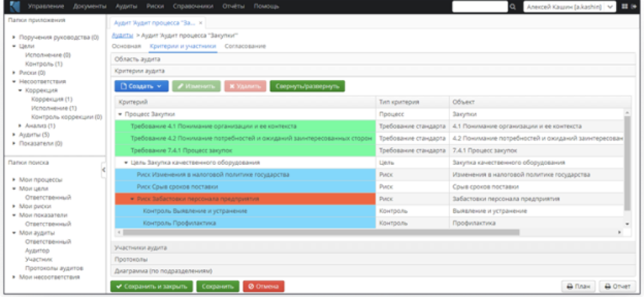
Task: Expand the Протоколы section
Action: pyautogui.click(x=373, y=260)
